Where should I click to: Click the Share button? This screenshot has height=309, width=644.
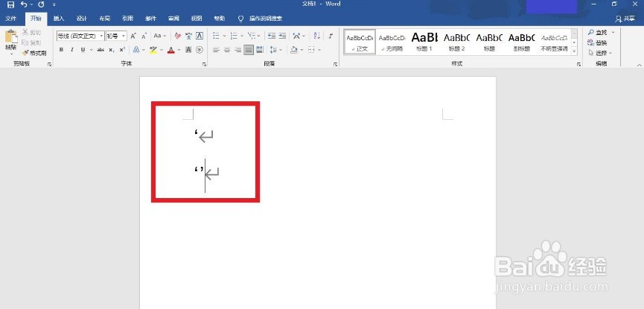click(x=625, y=19)
